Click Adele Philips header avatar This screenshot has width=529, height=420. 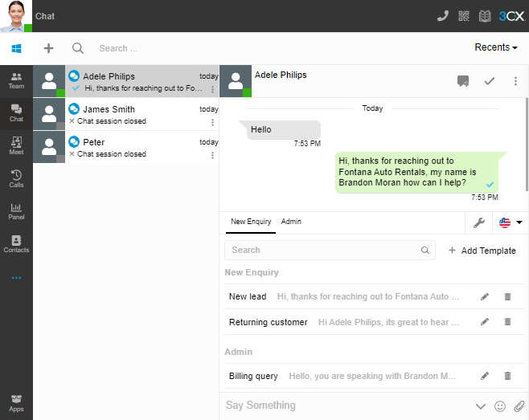coord(236,81)
